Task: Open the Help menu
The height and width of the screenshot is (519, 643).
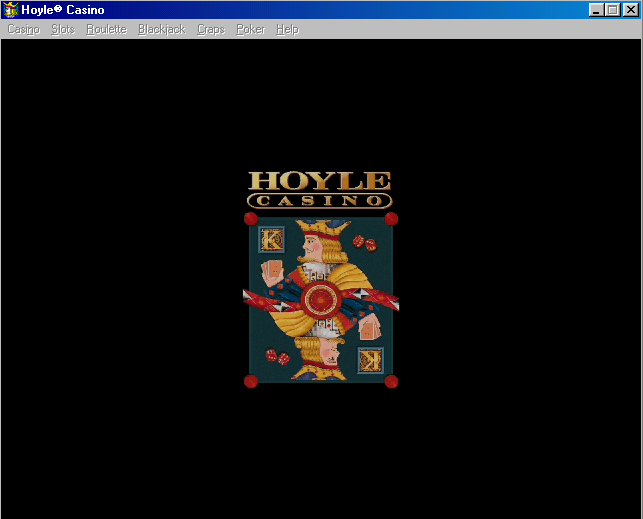Action: [287, 30]
